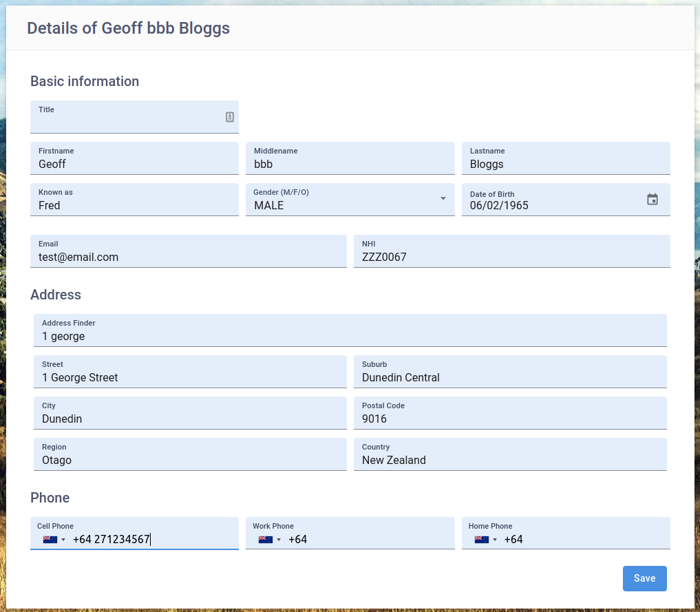Click the Cell Phone New Zealand flag
The image size is (700, 612).
tap(50, 540)
